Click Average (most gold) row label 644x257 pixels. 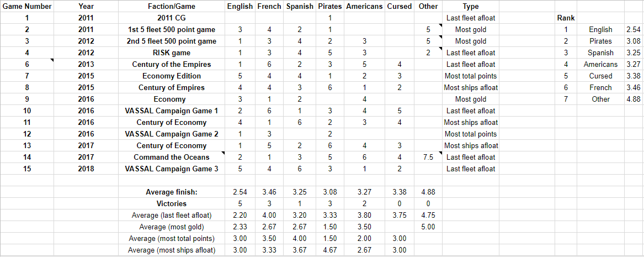tap(172, 227)
